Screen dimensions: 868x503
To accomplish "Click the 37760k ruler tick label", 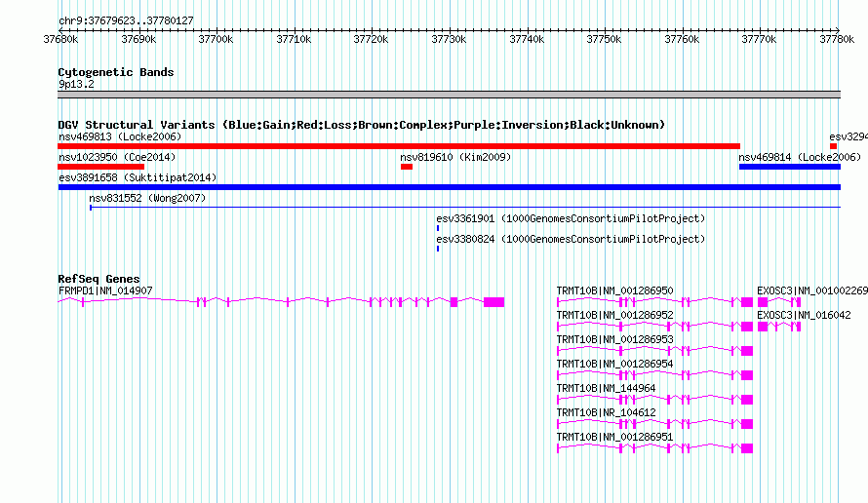I will tap(682, 39).
